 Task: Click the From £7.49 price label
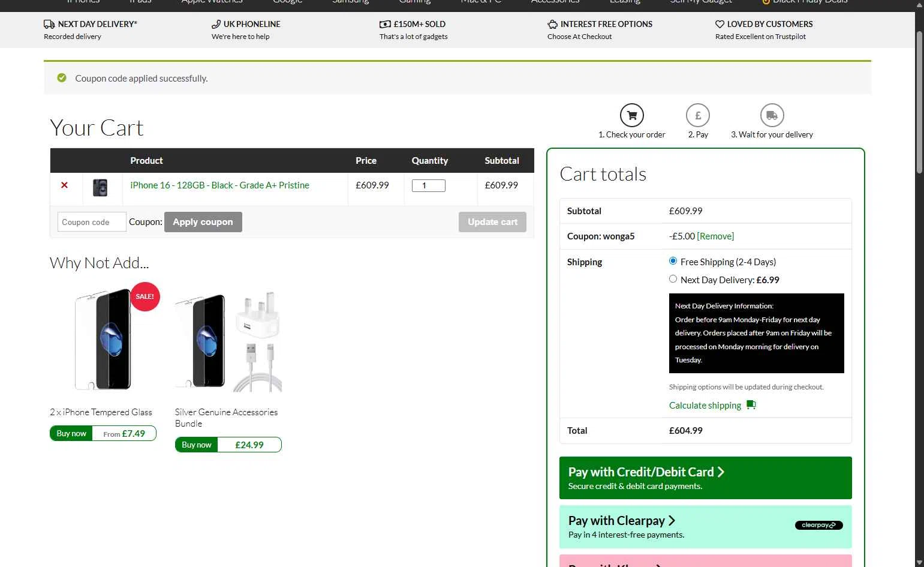[124, 433]
